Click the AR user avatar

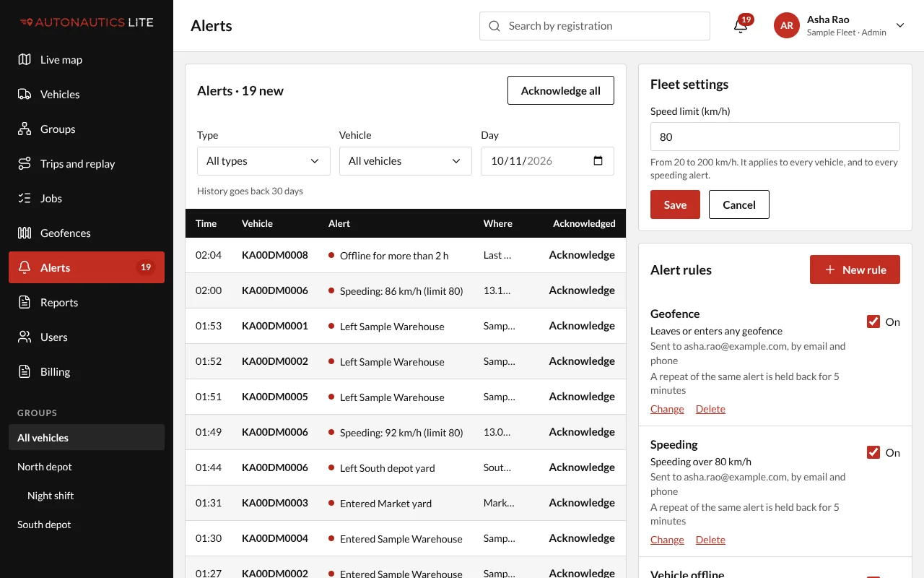coord(787,26)
